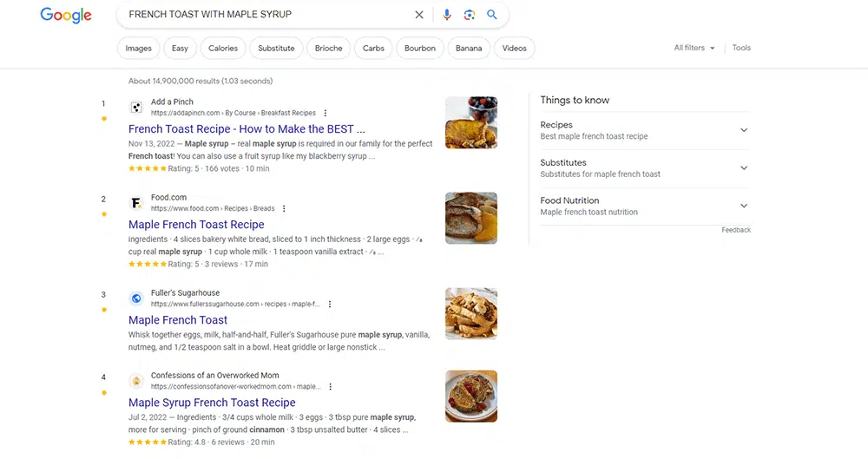Click 'Rating: 4.8 · 6 reviews · 20 min' text
This screenshot has height=459, width=868.
tap(221, 443)
